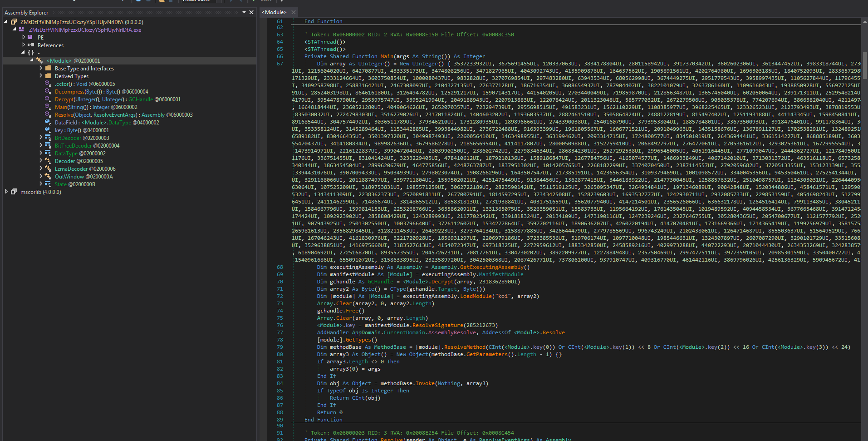Viewport: 868px width, 441px height.
Task: Follow the ResolveMethod call on line 79
Action: [x=465, y=347]
